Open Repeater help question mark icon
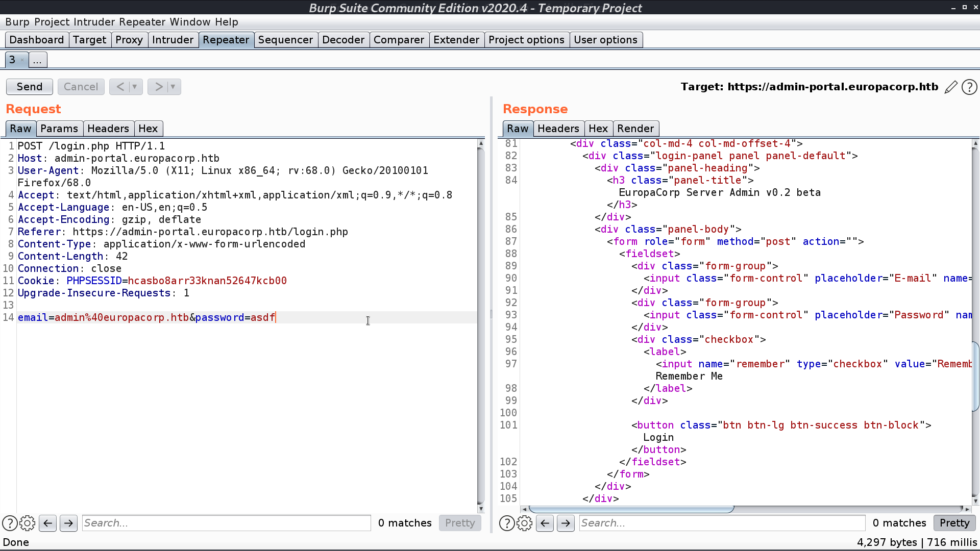This screenshot has height=551, width=980. tap(969, 87)
